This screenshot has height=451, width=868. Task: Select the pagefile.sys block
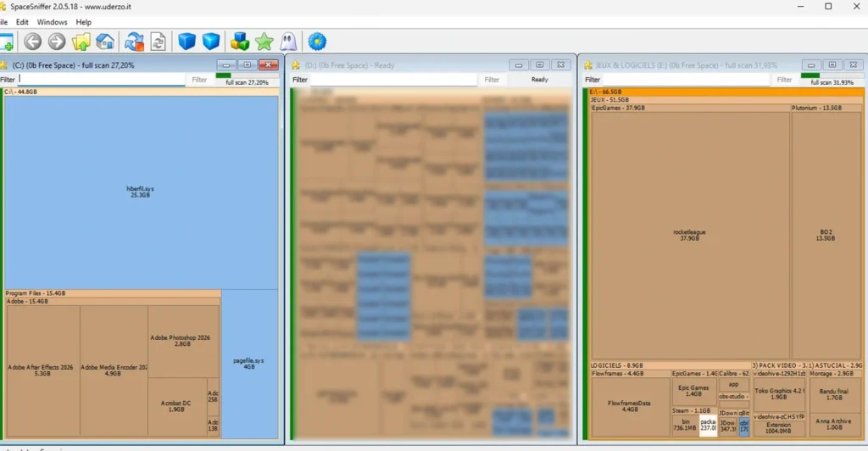[249, 364]
